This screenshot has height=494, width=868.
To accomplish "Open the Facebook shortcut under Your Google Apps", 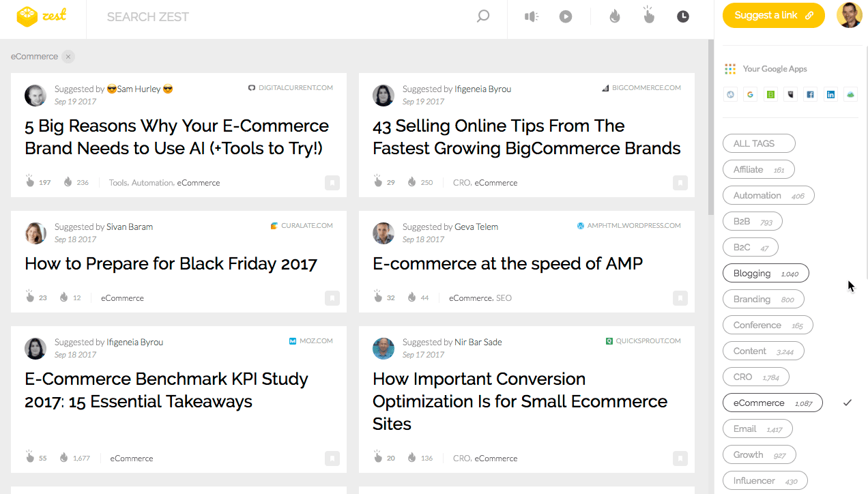I will pos(810,93).
